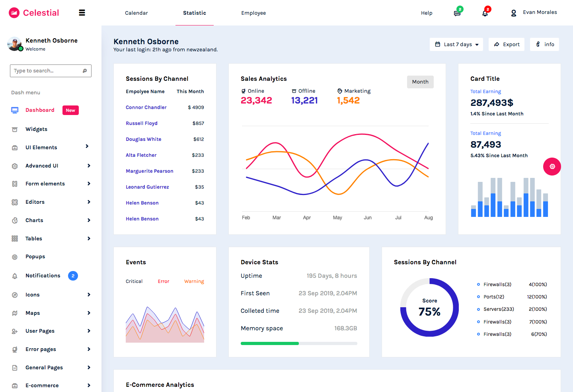Click the Evan Morales user icon
The height and width of the screenshot is (392, 573).
(514, 13)
